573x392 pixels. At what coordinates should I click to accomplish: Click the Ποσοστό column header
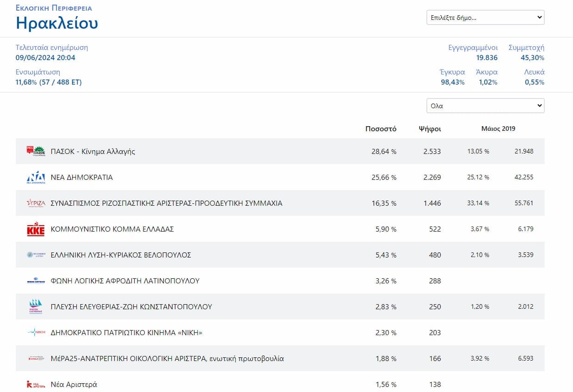pos(381,129)
